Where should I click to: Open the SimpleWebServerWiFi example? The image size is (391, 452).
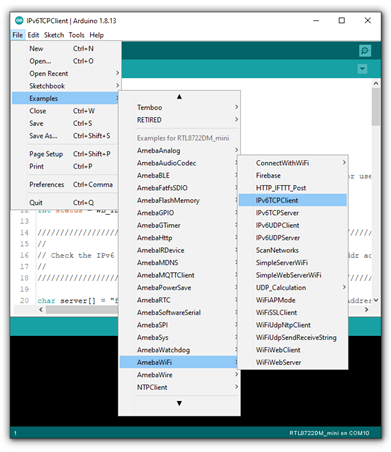pos(293,275)
